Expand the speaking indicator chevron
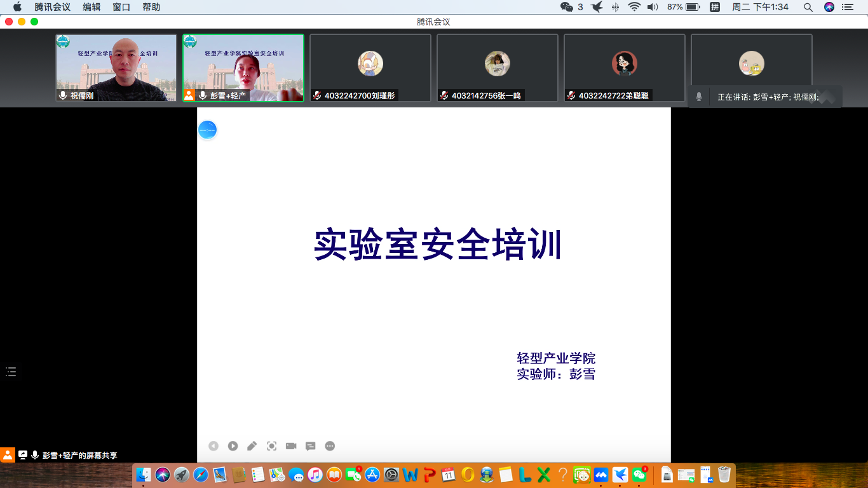The width and height of the screenshot is (868, 488). (x=826, y=97)
